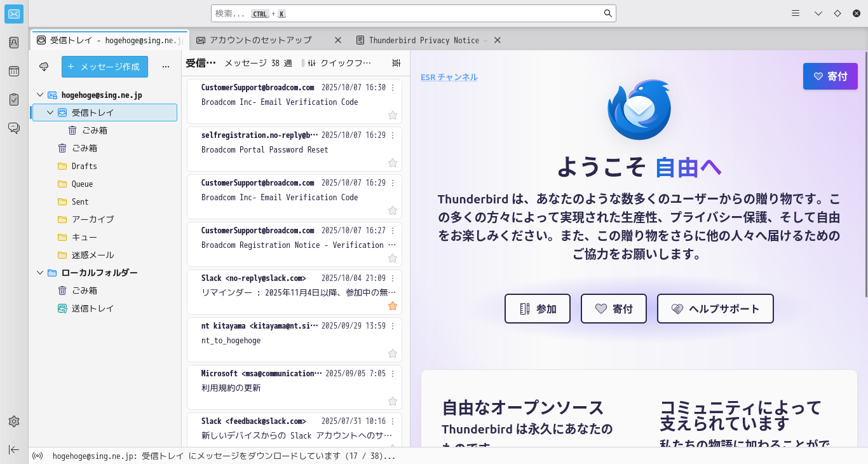Star the 16:29 Broadcom Email Verification Code message

pyautogui.click(x=393, y=210)
